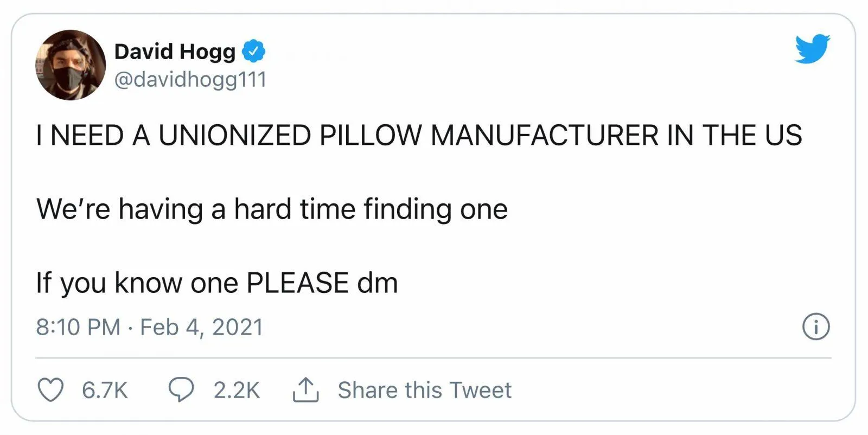The image size is (868, 435).
Task: Like the tweet with the heart icon
Action: pos(50,390)
